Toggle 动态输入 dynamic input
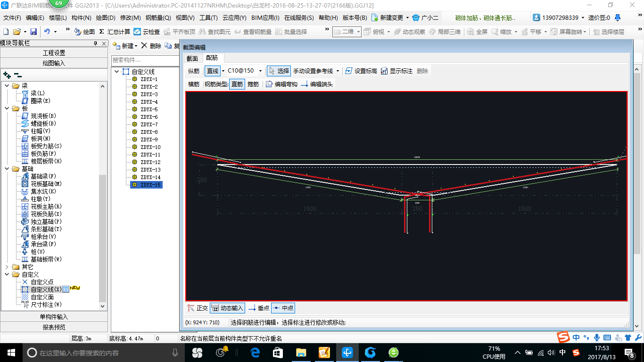The image size is (644, 362). coord(227,308)
